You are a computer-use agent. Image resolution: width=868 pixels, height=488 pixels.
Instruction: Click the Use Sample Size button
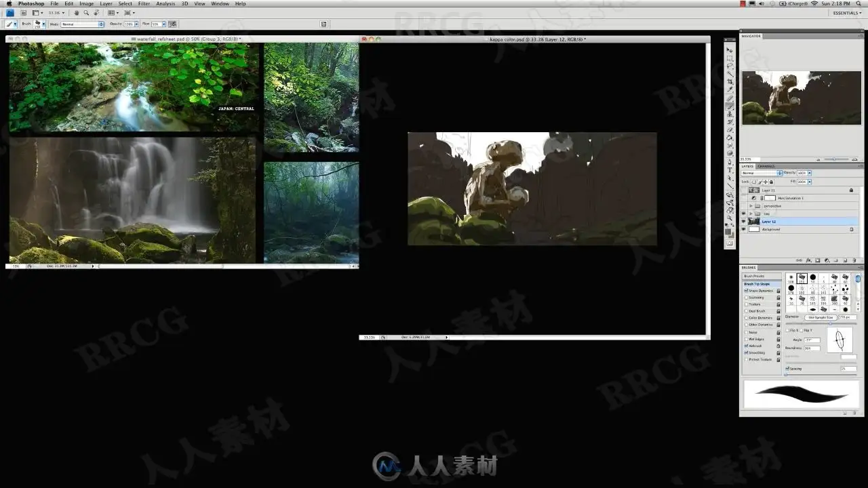click(x=821, y=317)
